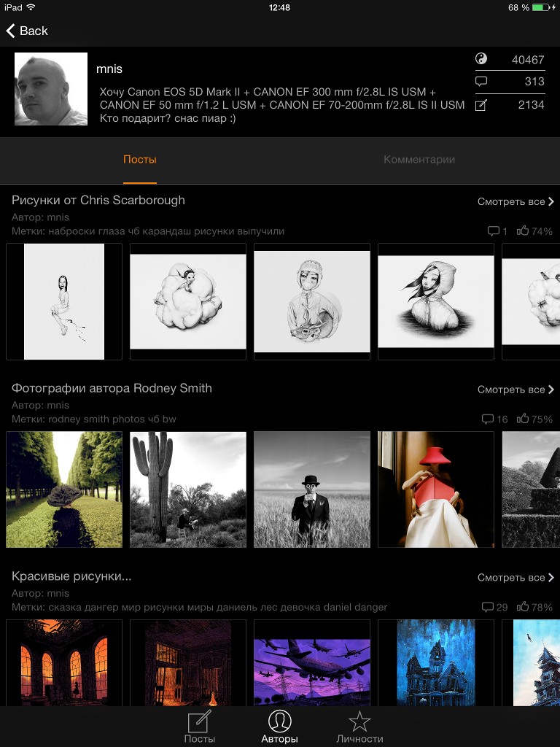Open the Личности star tab
The image size is (560, 747).
click(359, 727)
